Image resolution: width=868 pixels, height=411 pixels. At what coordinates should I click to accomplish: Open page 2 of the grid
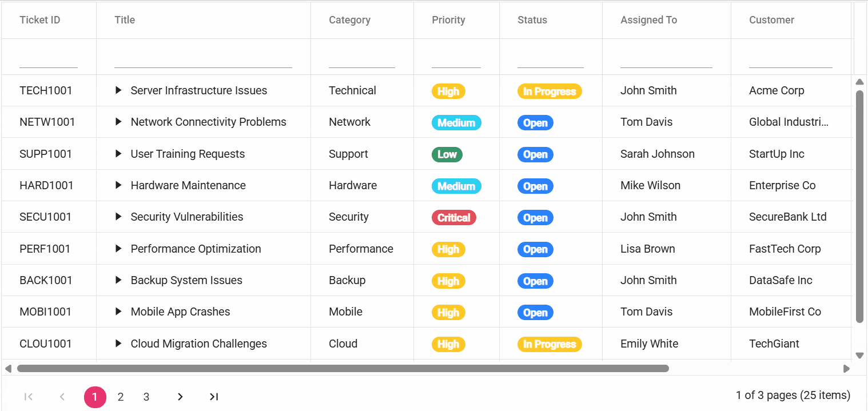pos(120,396)
